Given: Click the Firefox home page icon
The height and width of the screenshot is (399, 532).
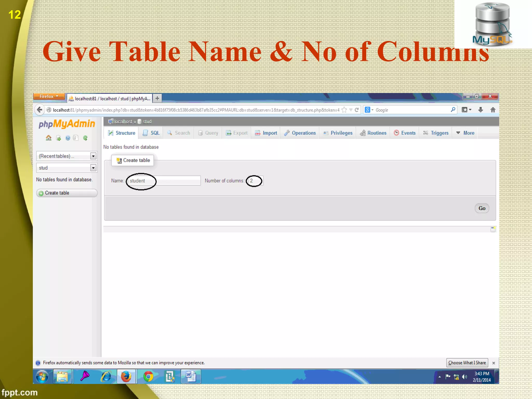Looking at the screenshot, I should [x=493, y=110].
